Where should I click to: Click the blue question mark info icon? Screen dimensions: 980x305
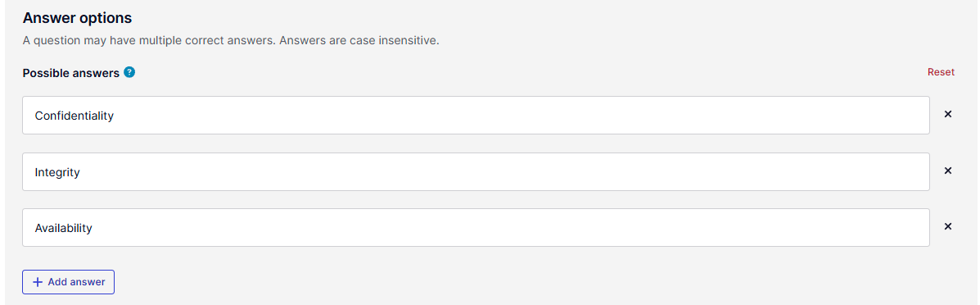point(129,72)
